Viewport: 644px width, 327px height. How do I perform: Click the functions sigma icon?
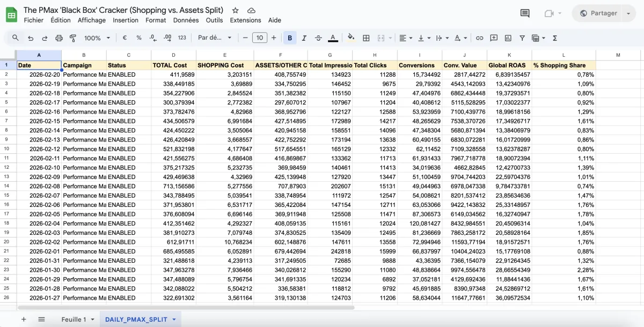click(x=554, y=38)
